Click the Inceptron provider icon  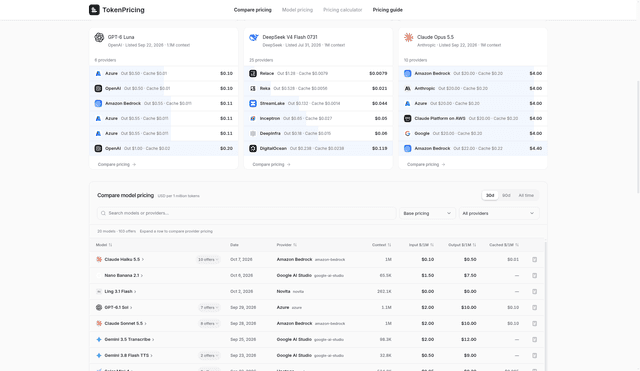coord(253,118)
